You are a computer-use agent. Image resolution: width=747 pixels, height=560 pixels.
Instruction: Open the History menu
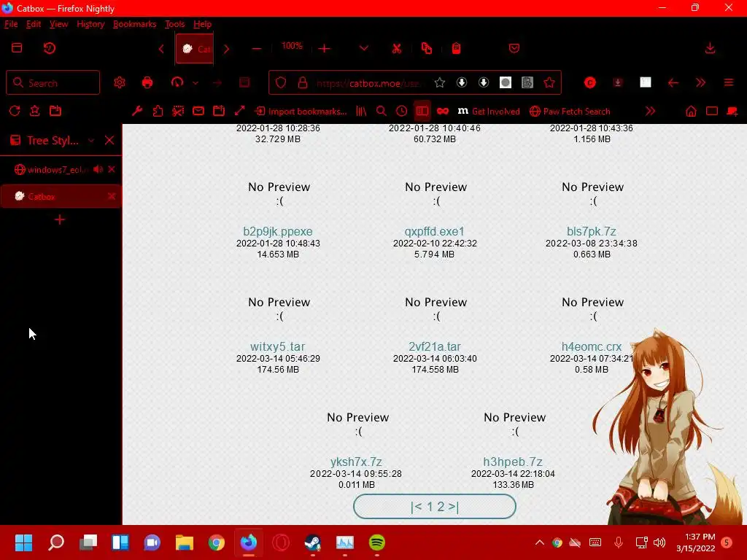(x=90, y=24)
